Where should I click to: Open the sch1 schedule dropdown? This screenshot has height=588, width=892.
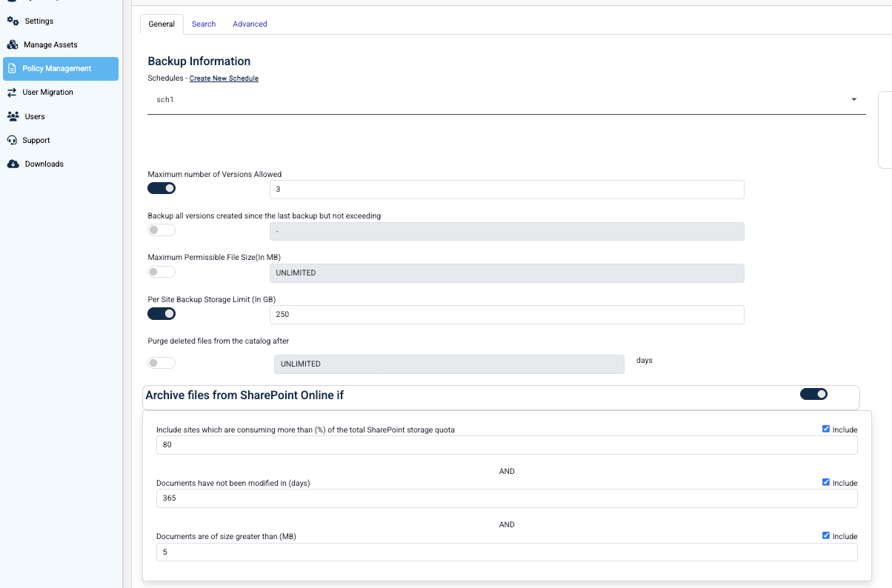click(x=507, y=99)
